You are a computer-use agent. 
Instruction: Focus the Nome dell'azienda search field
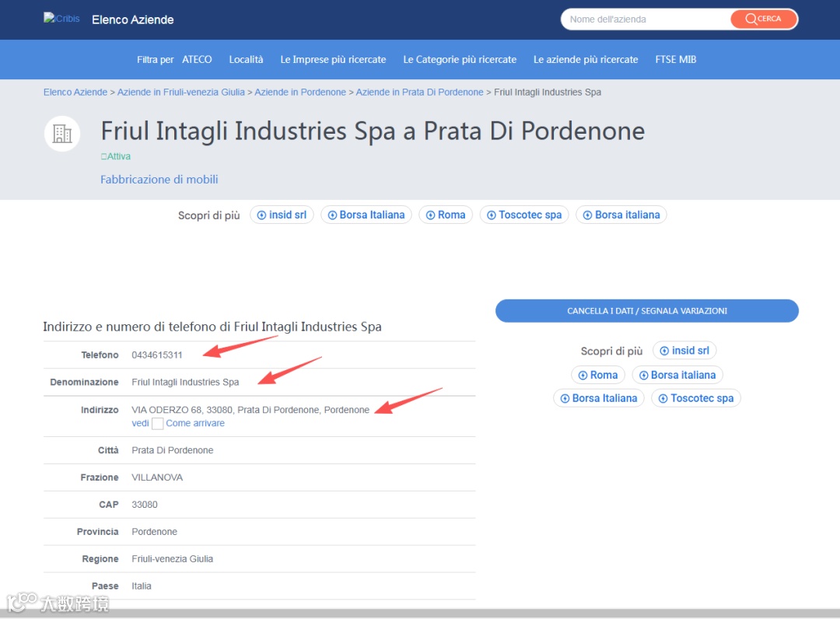click(646, 19)
